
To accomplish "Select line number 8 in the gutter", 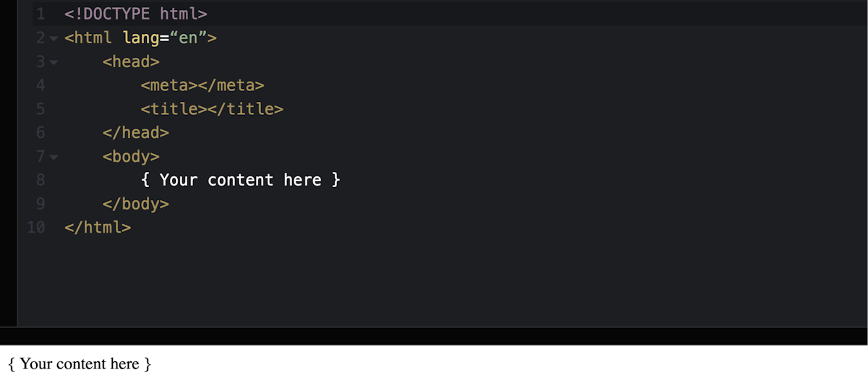I will [40, 180].
